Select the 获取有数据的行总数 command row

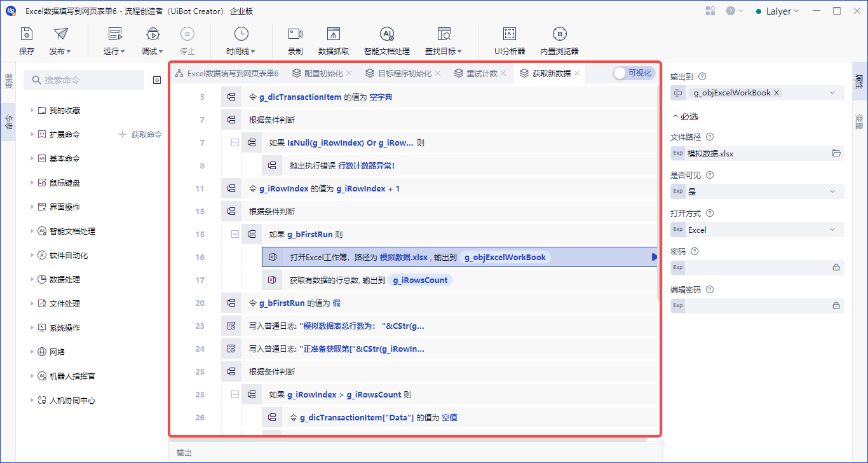(x=459, y=280)
